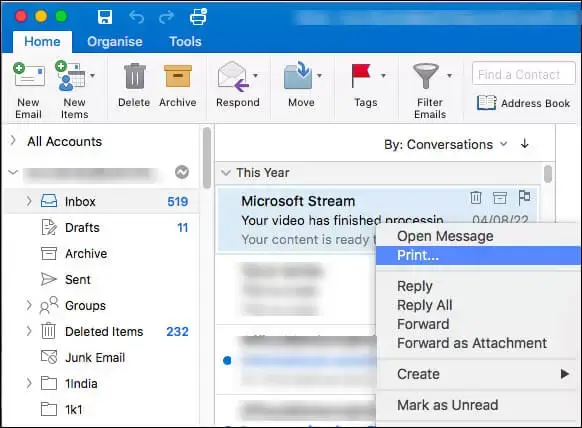Open New Items dropdown arrow
Screen dimensions: 582x428
tap(92, 76)
